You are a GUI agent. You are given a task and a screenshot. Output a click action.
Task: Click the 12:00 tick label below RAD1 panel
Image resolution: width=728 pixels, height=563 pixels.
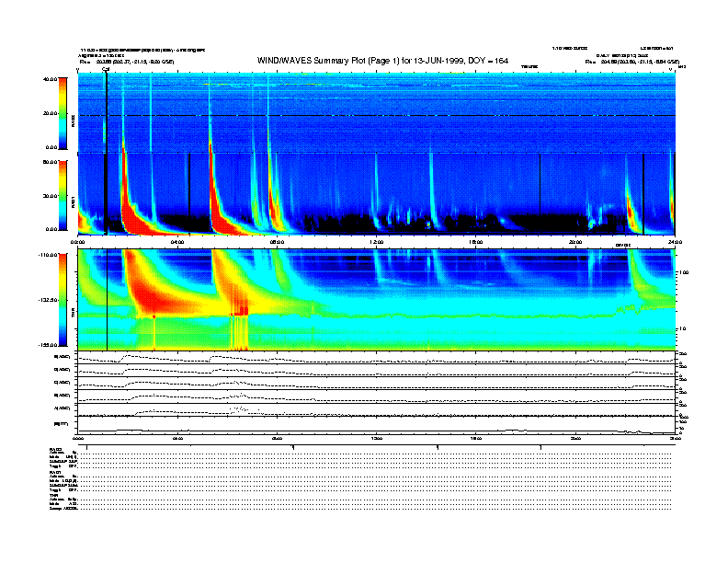click(x=376, y=242)
